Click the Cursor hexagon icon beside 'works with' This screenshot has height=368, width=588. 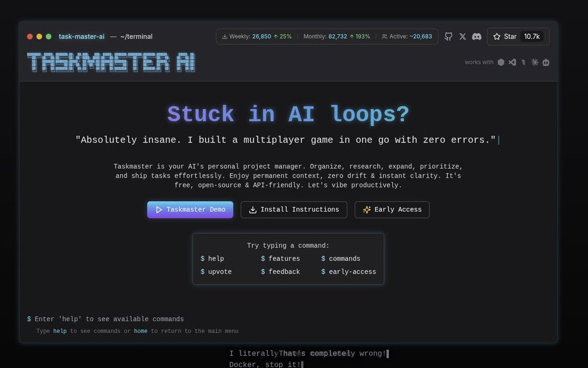click(x=501, y=63)
